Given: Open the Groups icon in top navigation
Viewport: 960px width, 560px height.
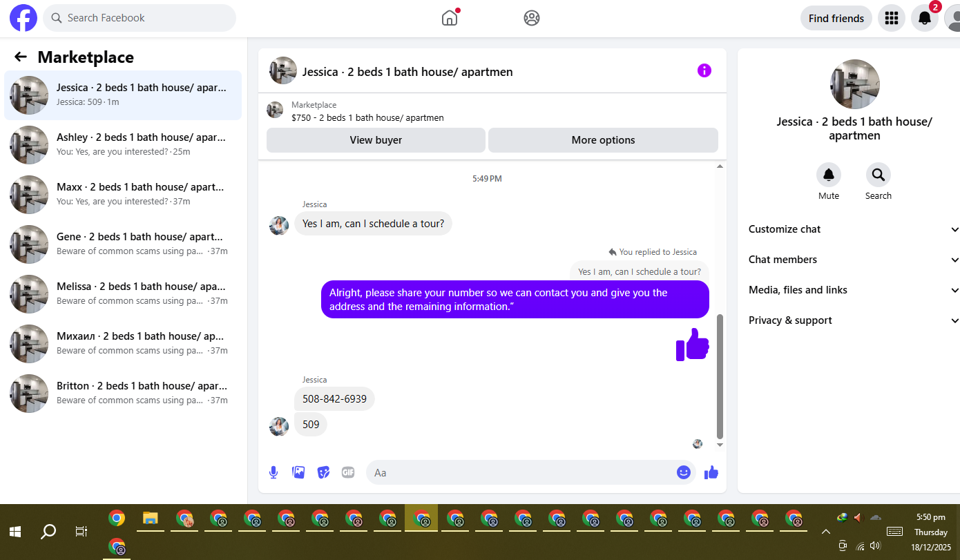Looking at the screenshot, I should tap(532, 18).
